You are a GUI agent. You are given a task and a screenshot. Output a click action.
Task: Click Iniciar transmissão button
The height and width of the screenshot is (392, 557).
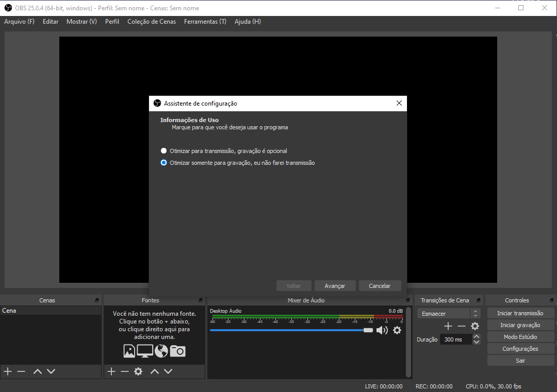tap(520, 313)
